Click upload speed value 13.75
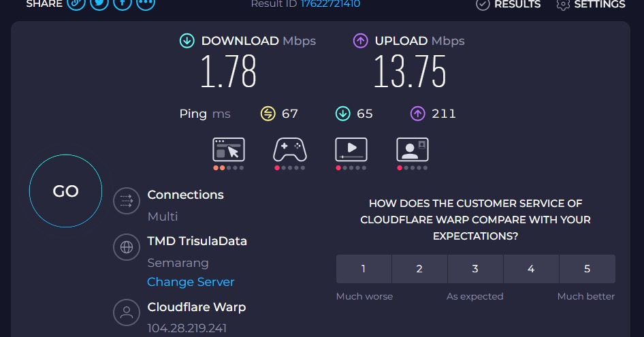This screenshot has height=337, width=644. point(410,72)
